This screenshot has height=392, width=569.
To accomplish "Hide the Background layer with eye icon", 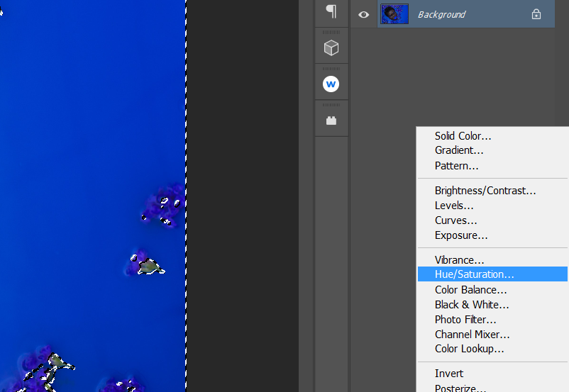I will [363, 14].
